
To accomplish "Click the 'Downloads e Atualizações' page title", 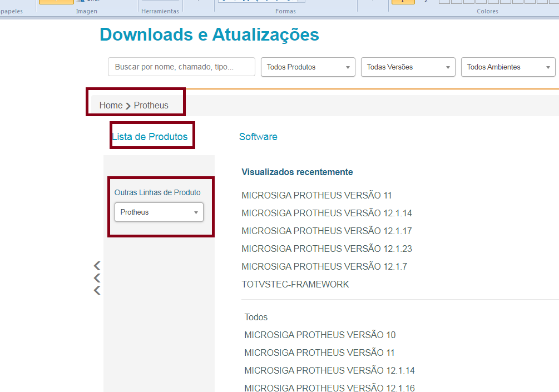I will [x=209, y=35].
